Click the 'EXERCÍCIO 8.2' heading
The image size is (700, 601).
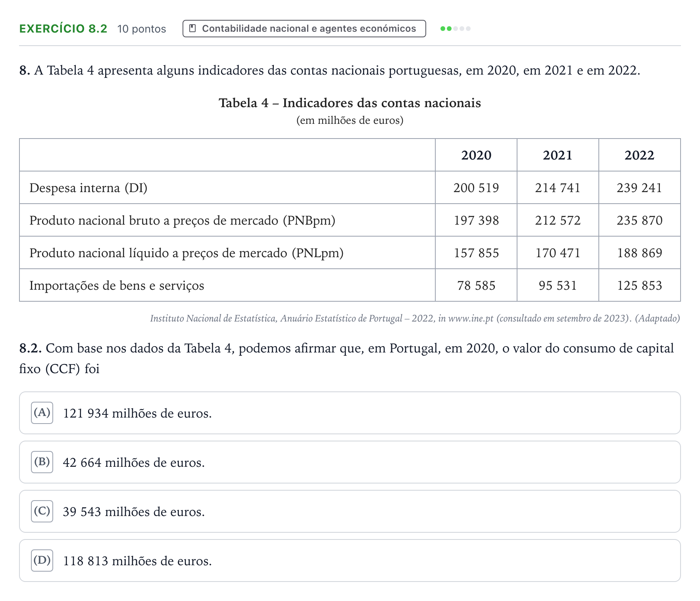pos(63,29)
